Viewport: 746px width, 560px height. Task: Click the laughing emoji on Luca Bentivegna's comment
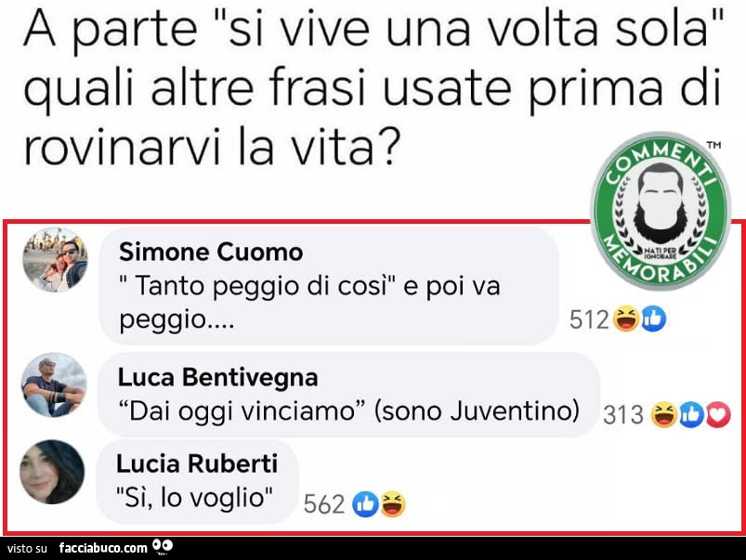pos(664,414)
